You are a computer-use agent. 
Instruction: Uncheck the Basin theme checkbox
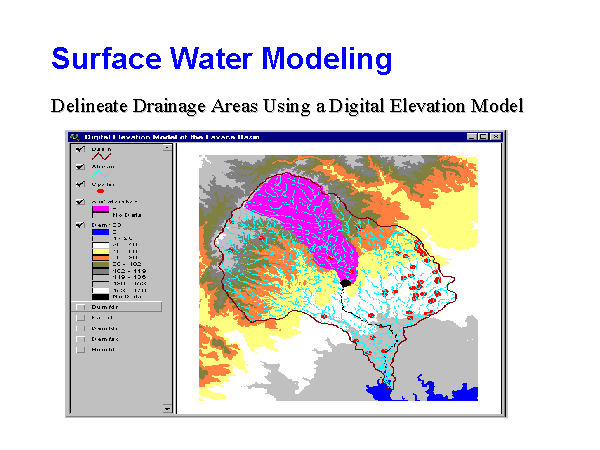click(78, 150)
